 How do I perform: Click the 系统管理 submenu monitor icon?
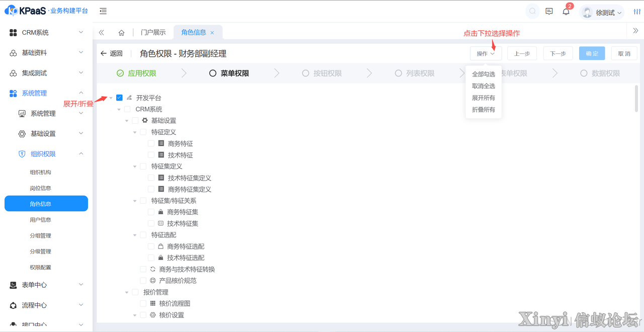(x=22, y=114)
